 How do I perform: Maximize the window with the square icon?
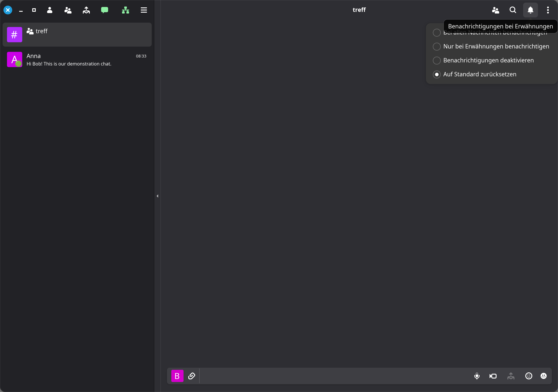(34, 10)
